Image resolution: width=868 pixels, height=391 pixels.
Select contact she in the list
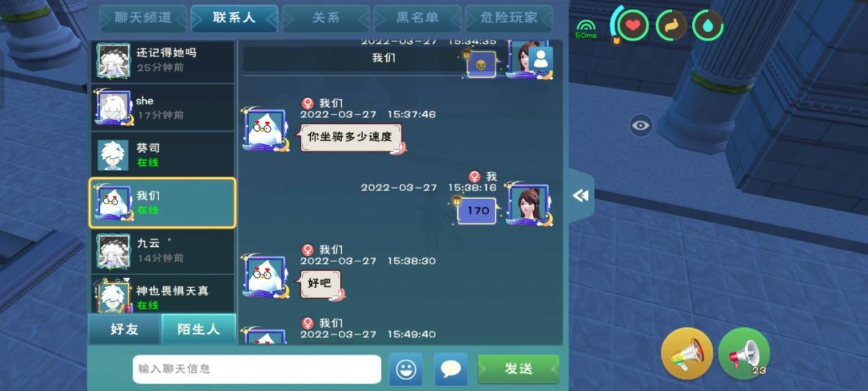click(162, 107)
